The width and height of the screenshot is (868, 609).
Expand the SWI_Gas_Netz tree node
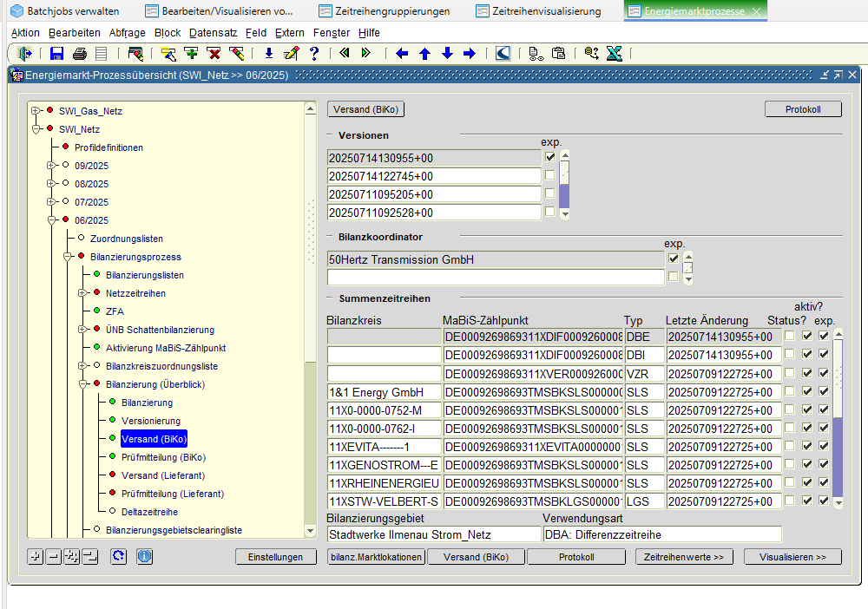[36, 111]
